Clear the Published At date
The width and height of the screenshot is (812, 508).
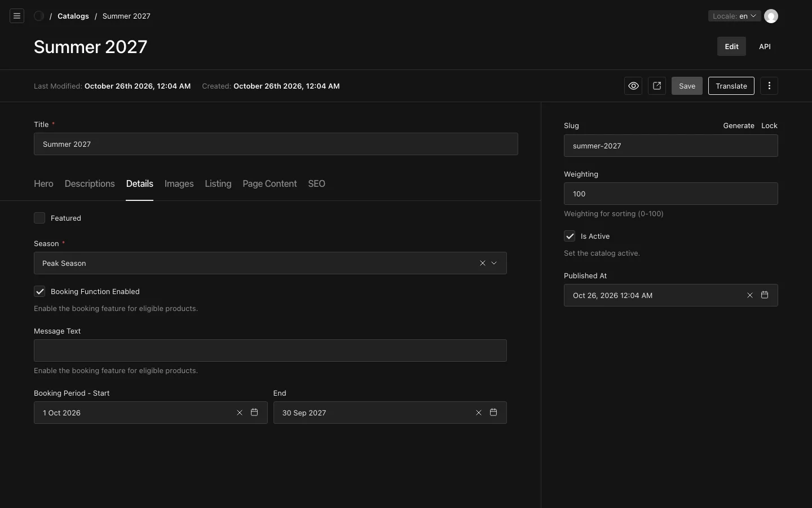750,295
